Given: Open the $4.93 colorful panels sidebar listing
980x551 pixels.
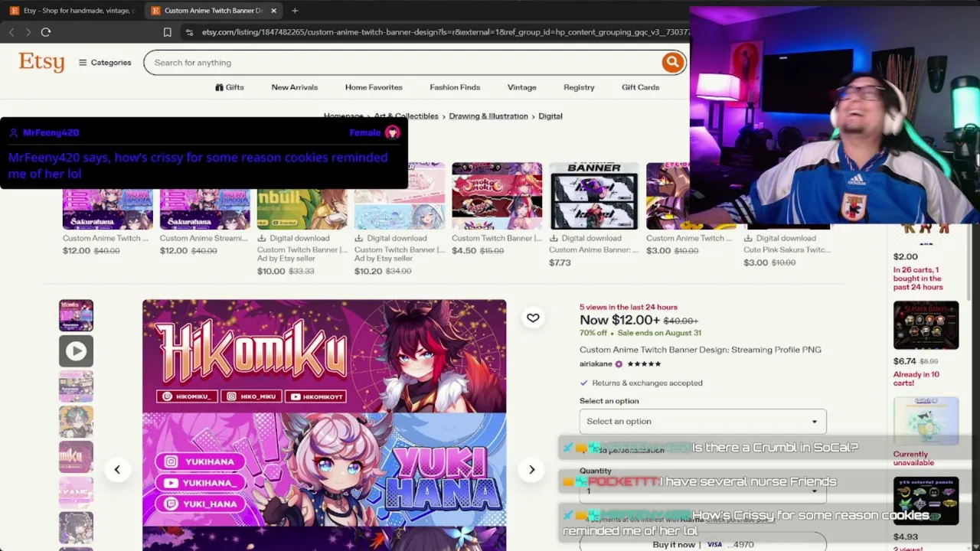Looking at the screenshot, I should 926,500.
